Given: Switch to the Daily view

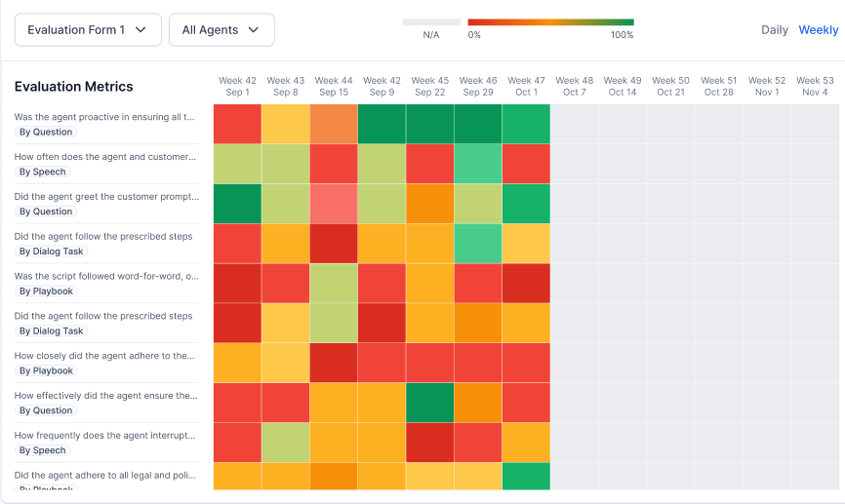Looking at the screenshot, I should tap(775, 30).
